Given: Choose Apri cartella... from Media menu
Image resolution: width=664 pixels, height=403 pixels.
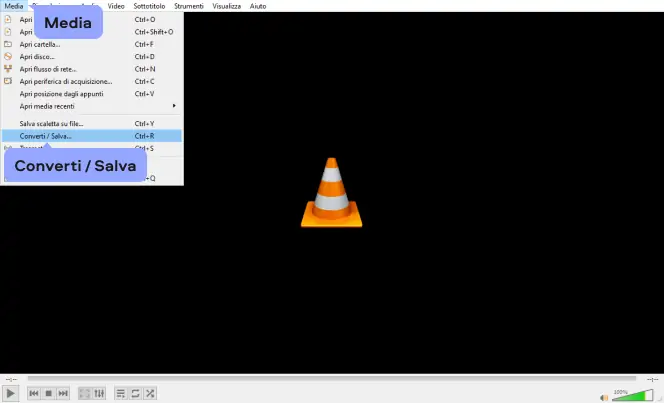Looking at the screenshot, I should [92, 44].
